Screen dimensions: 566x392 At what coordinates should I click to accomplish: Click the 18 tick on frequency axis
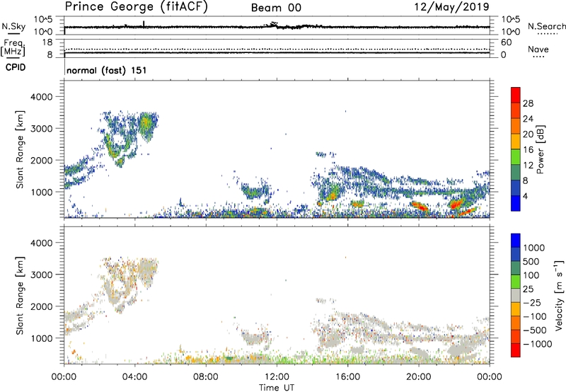[x=47, y=42]
